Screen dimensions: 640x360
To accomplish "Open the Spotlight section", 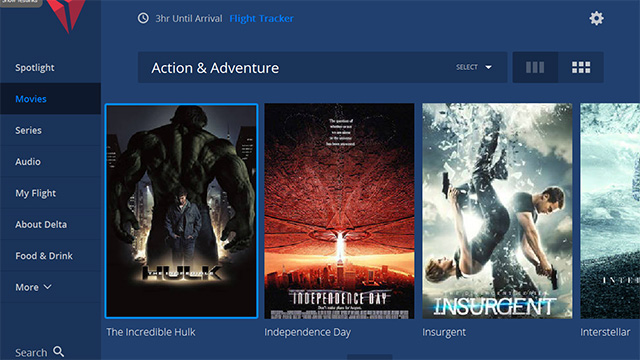I will [x=35, y=68].
